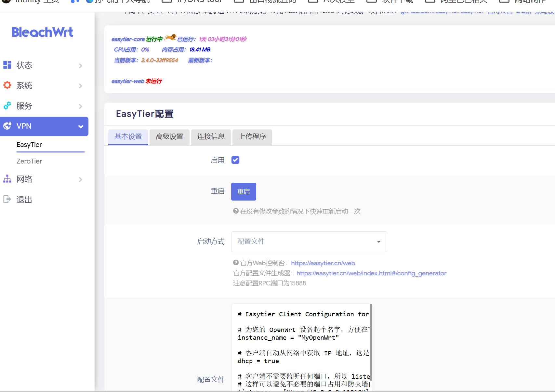Select EasyTier under VPN

click(x=29, y=145)
